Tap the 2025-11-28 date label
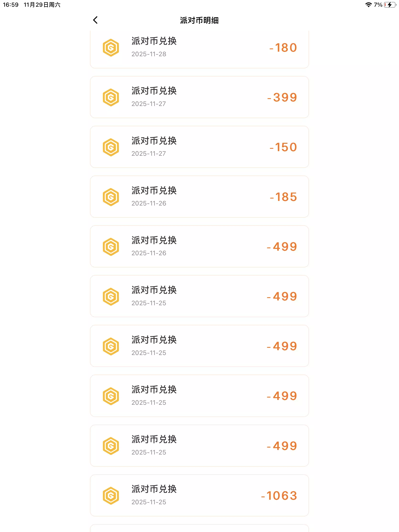399x532 pixels. click(149, 54)
